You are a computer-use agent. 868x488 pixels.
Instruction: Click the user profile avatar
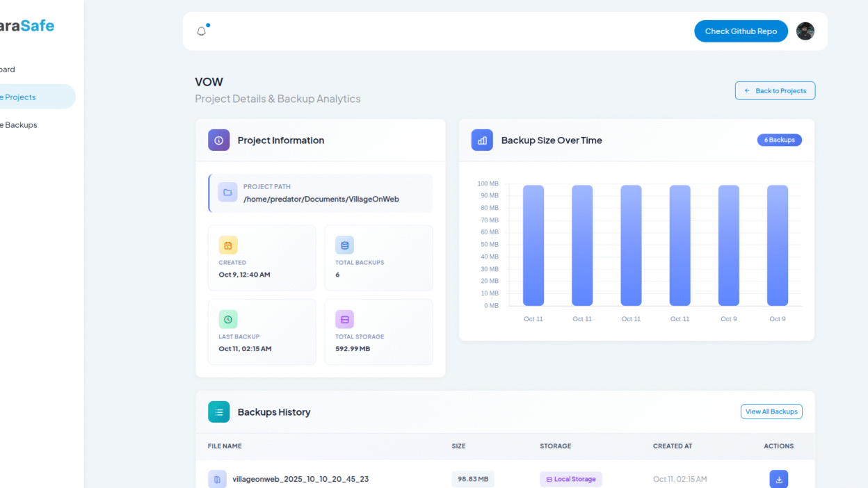[805, 31]
